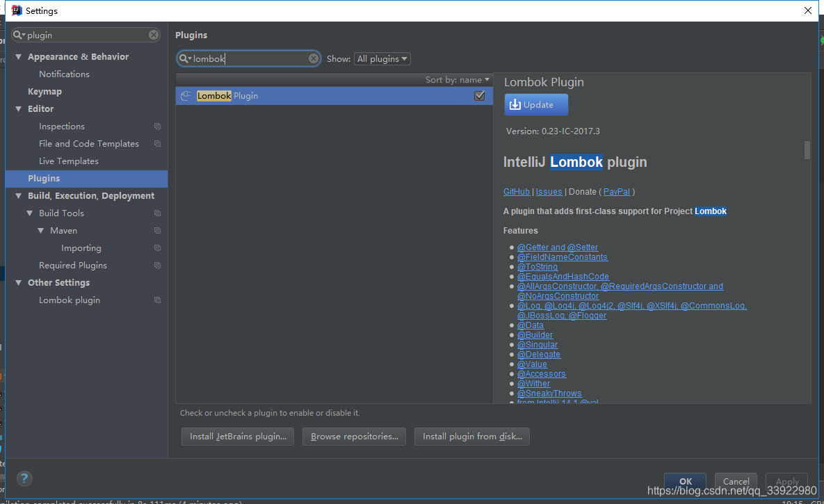Screen dimensions: 824x504
Task: Click Install JetBrains plugin button
Action: click(238, 436)
